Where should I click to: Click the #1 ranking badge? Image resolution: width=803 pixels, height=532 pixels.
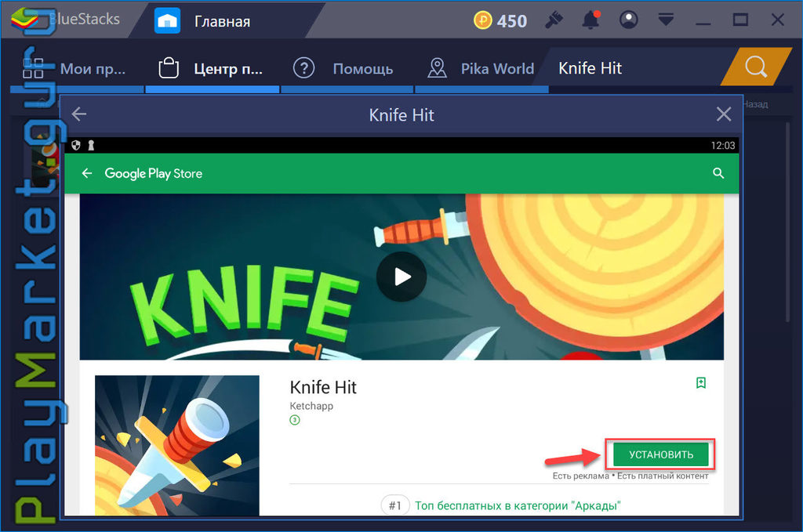tap(395, 506)
